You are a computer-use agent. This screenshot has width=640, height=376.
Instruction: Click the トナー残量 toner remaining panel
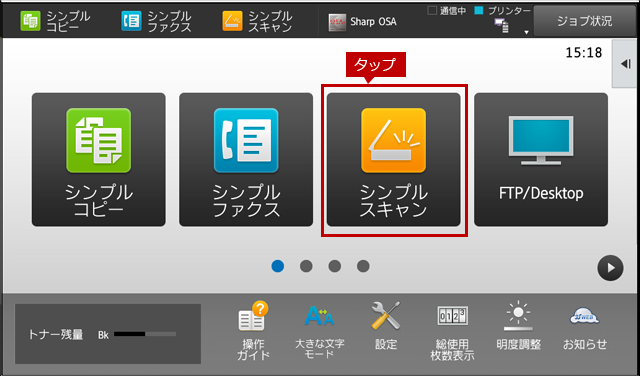point(108,334)
